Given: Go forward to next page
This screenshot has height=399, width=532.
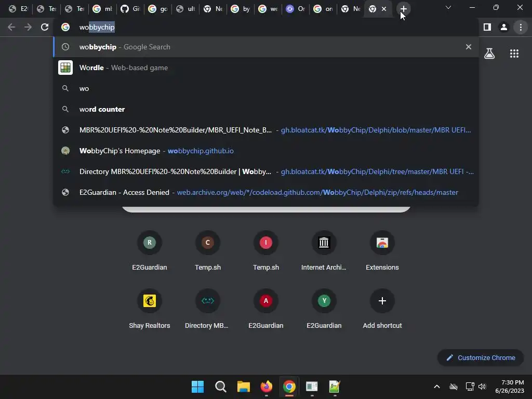Looking at the screenshot, I should pos(28,27).
